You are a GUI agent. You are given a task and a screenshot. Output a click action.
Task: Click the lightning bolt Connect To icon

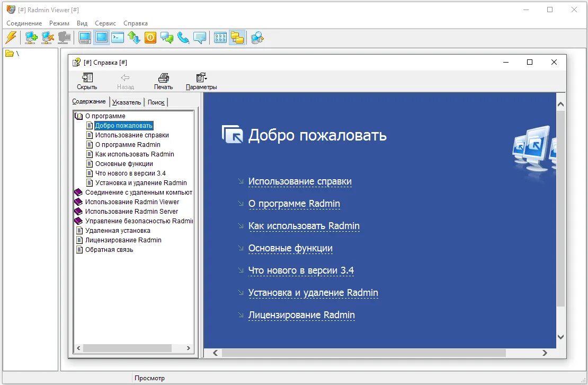pos(11,38)
